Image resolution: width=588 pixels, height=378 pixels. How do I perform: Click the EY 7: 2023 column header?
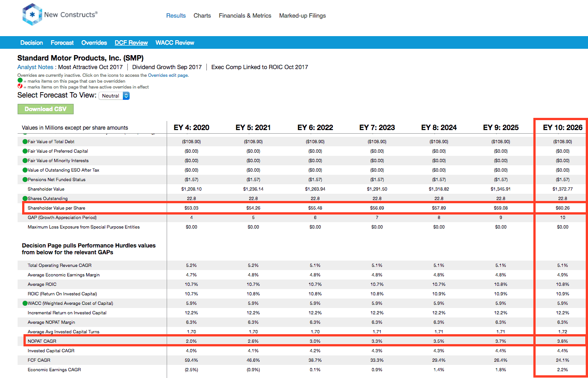(377, 128)
